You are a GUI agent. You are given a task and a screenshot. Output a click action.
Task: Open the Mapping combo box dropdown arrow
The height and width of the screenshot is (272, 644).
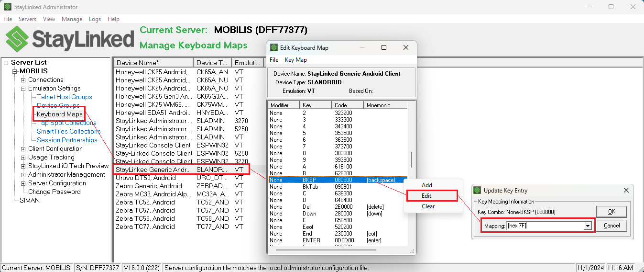(x=588, y=226)
